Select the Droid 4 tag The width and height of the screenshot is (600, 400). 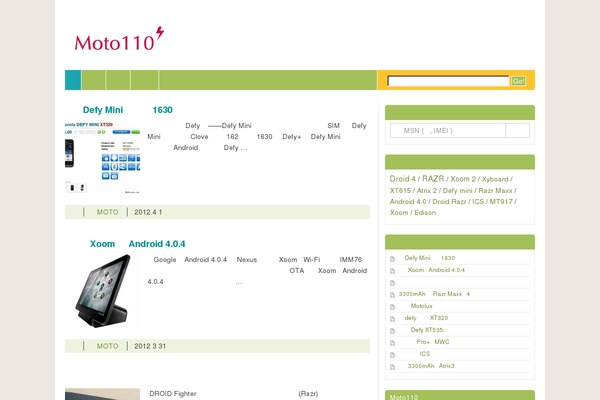[x=403, y=179]
